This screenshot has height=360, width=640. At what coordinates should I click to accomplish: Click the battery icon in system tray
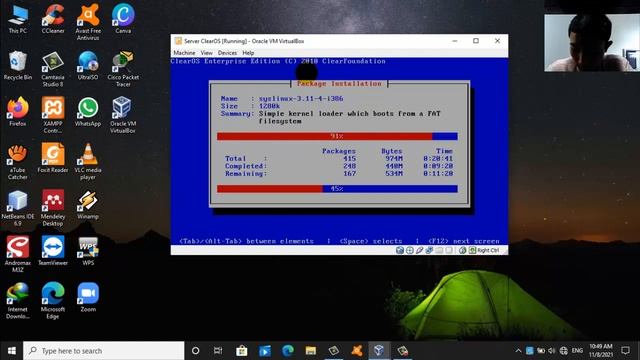tap(541, 351)
